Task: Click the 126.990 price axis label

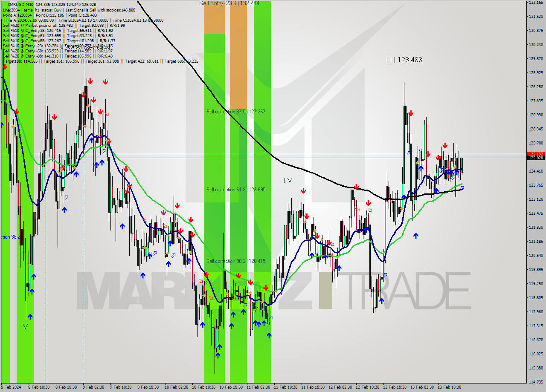Action: (535, 115)
